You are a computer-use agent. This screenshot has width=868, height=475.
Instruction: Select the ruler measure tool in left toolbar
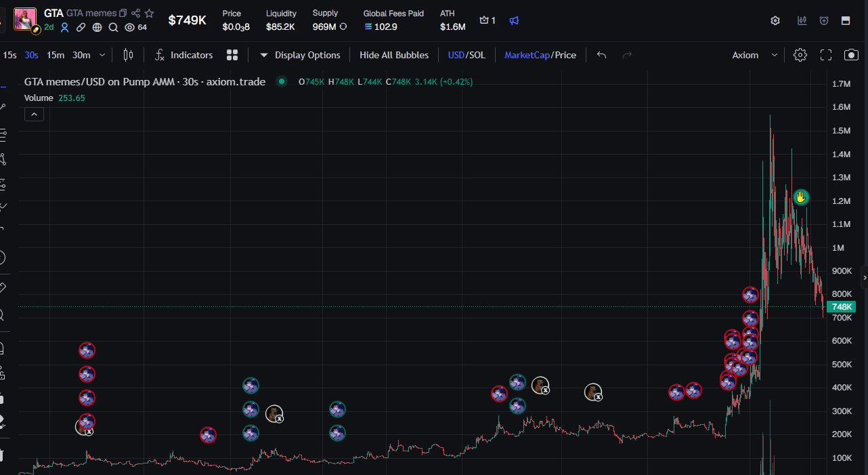(2, 288)
